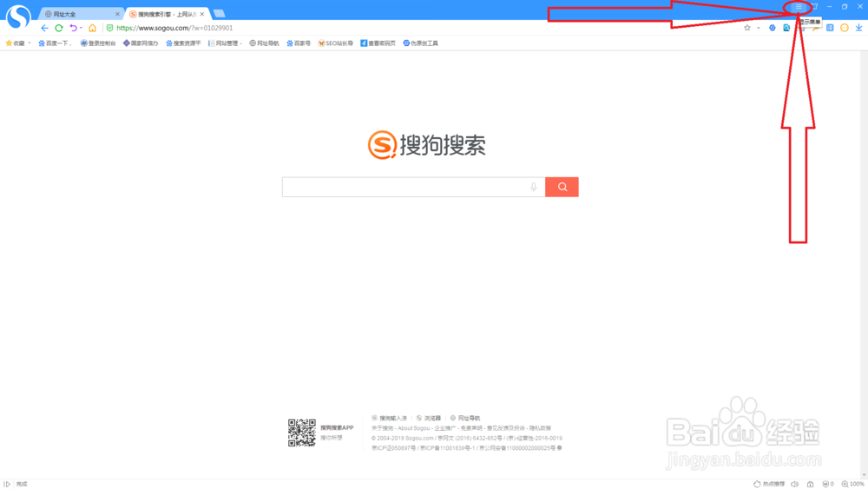
Task: Close the 搜狗搜索引擎 tab
Action: pyautogui.click(x=202, y=14)
